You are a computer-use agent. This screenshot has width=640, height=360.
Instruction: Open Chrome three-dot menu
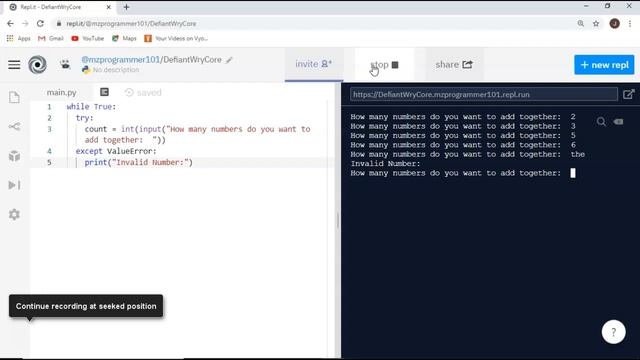point(630,24)
